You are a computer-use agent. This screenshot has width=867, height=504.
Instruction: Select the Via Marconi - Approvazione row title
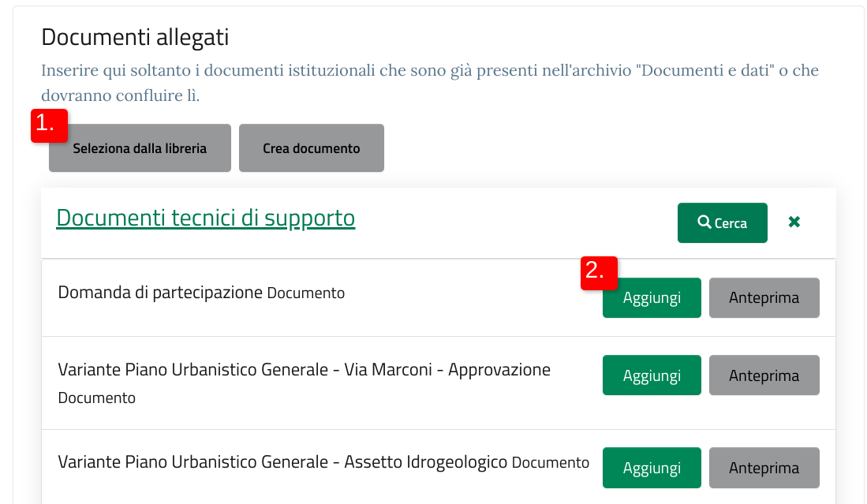tap(304, 369)
